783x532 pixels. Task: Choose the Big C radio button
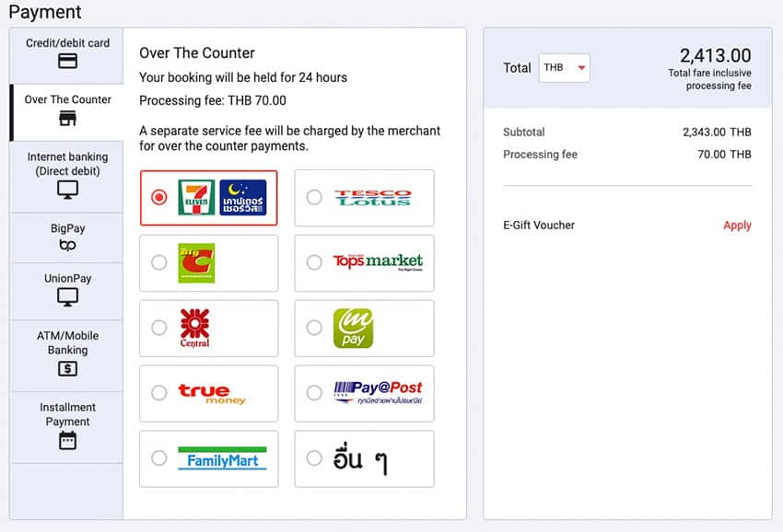pyautogui.click(x=159, y=262)
